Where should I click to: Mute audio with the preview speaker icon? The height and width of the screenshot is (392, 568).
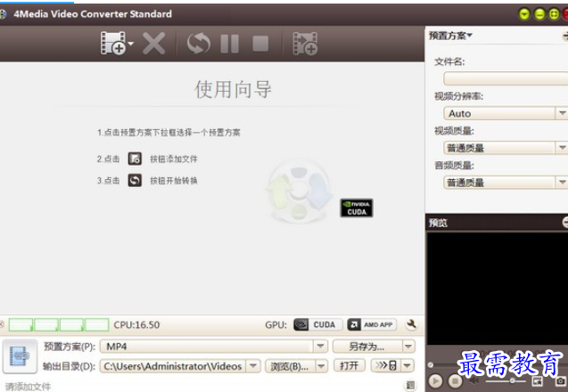pyautogui.click(x=473, y=380)
